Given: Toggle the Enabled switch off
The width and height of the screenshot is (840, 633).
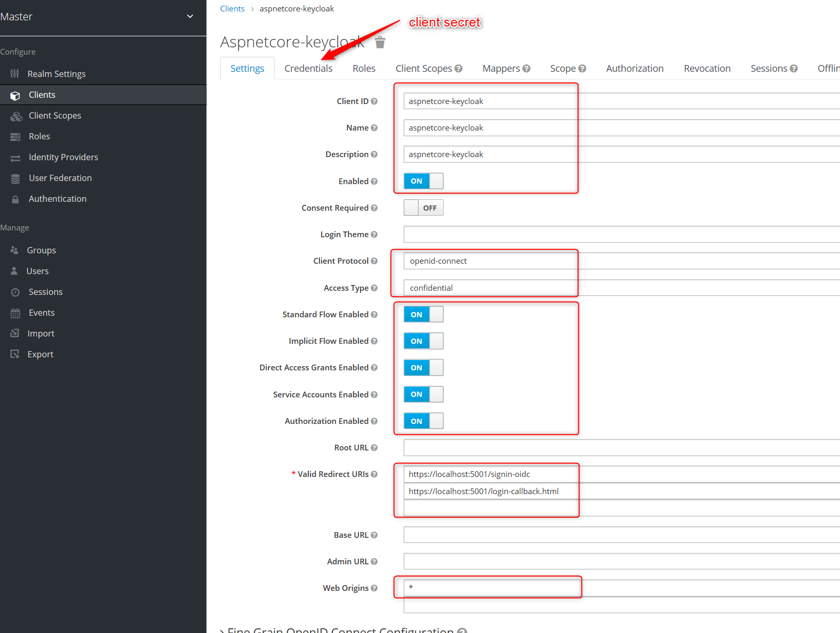Looking at the screenshot, I should (423, 181).
